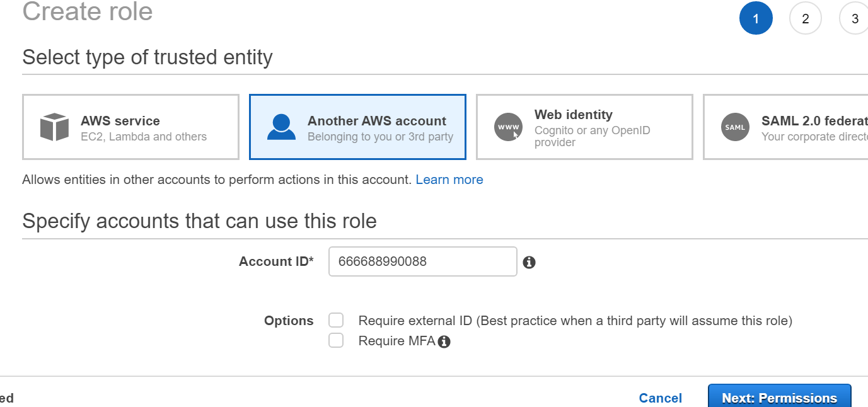Viewport: 868px width, 407px height.
Task: Enable the Require external ID checkbox
Action: (x=336, y=320)
